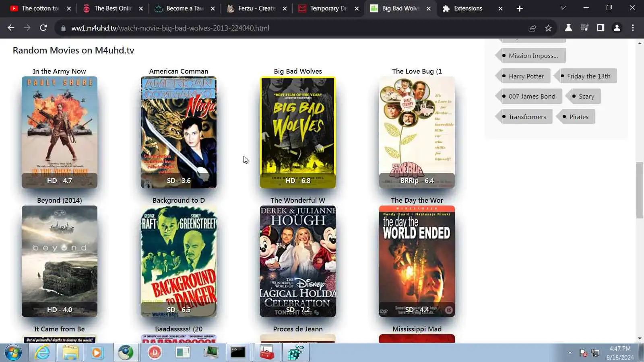644x362 pixels.
Task: Launch Internet Explorer from the taskbar
Action: click(x=42, y=353)
